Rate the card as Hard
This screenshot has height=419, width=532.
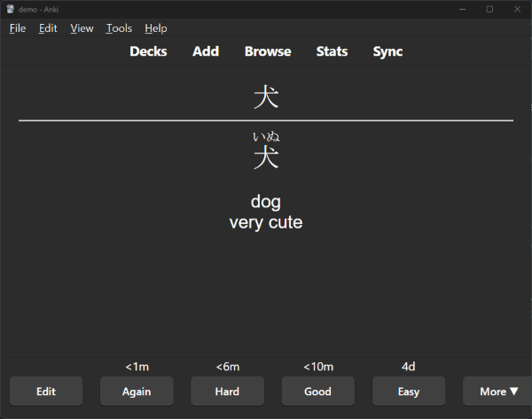coord(227,392)
